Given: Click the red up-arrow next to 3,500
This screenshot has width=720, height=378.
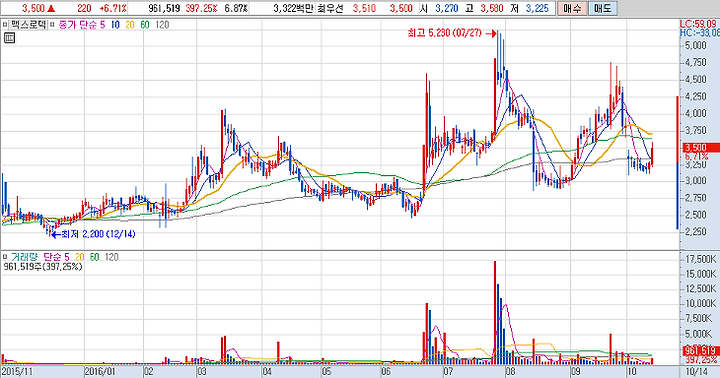Looking at the screenshot, I should pos(51,8).
